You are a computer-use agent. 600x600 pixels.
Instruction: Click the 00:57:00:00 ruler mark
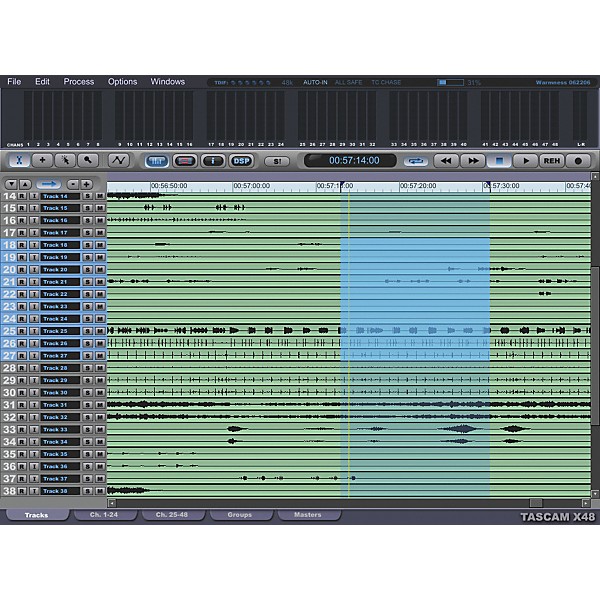(251, 186)
